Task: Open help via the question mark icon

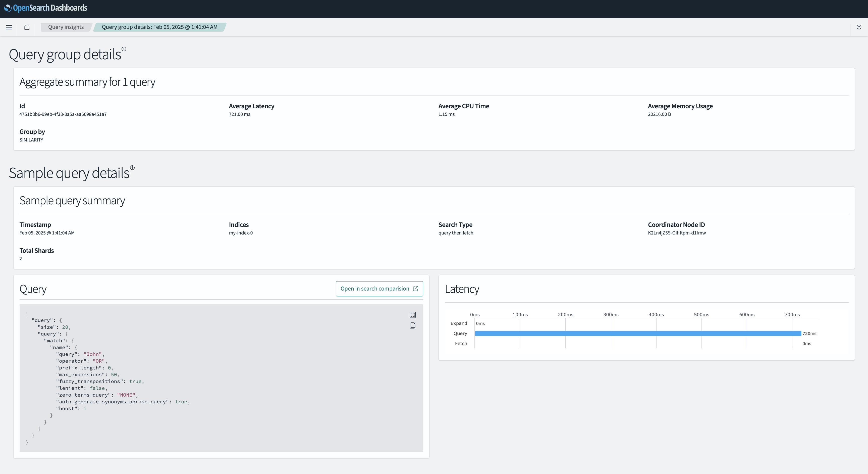Action: click(x=858, y=27)
